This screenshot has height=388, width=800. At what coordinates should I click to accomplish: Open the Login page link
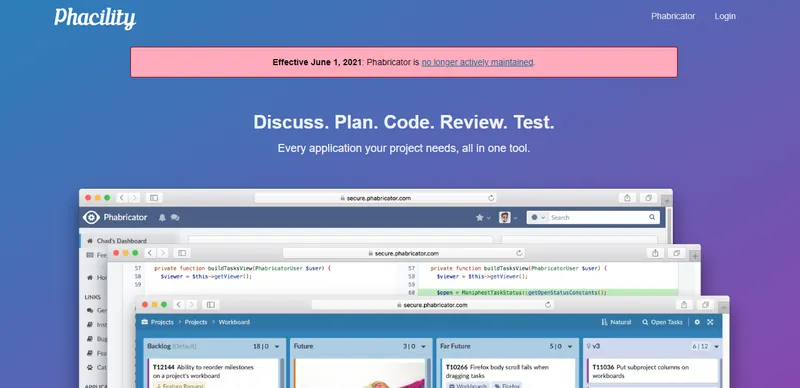(725, 16)
